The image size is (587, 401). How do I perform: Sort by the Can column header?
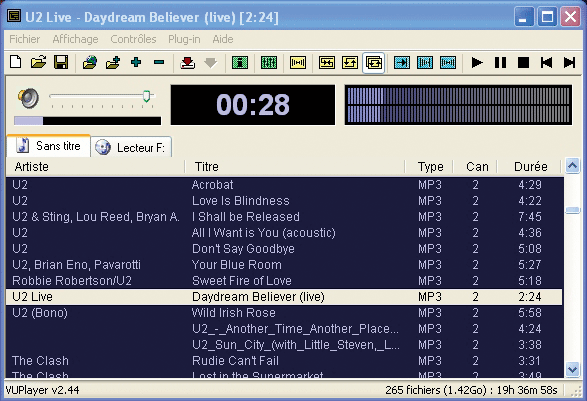tap(475, 167)
